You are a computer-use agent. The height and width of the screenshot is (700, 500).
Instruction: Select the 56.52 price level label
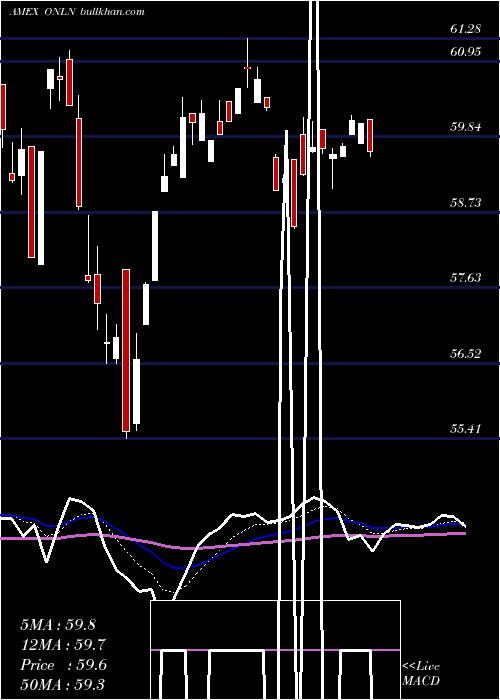[x=466, y=354]
